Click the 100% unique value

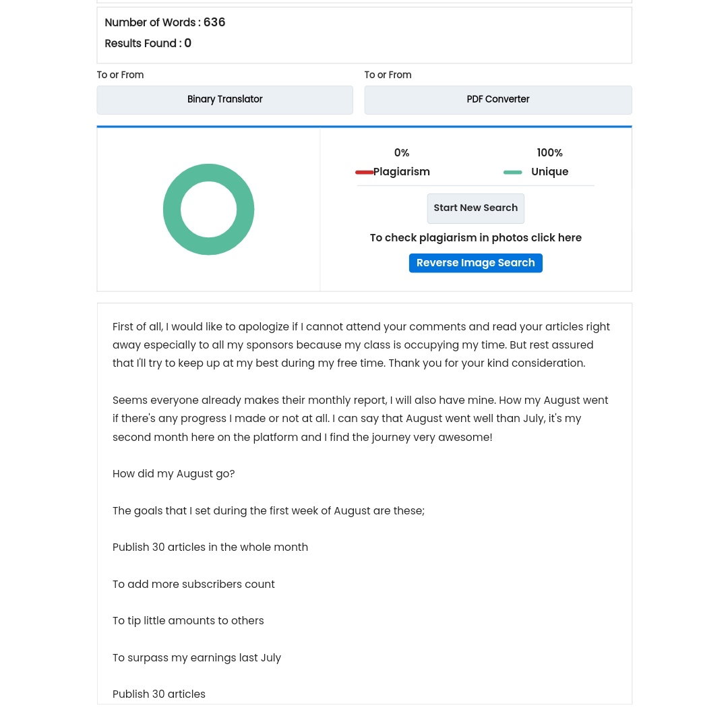pyautogui.click(x=550, y=153)
